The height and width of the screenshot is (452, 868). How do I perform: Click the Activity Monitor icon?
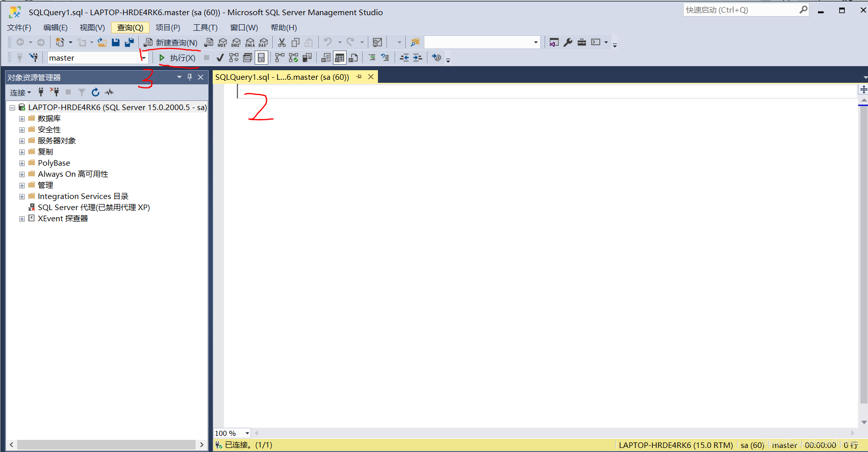pos(377,42)
